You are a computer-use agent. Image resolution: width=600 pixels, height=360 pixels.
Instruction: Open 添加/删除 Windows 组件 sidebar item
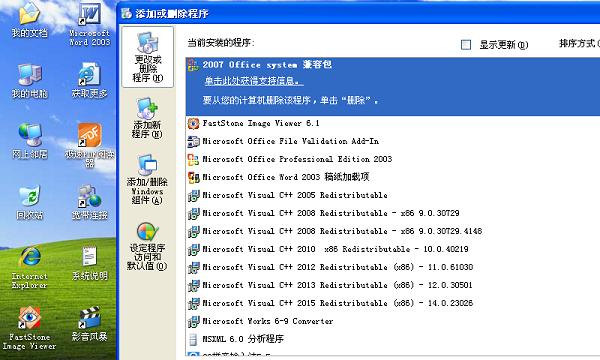(x=147, y=179)
